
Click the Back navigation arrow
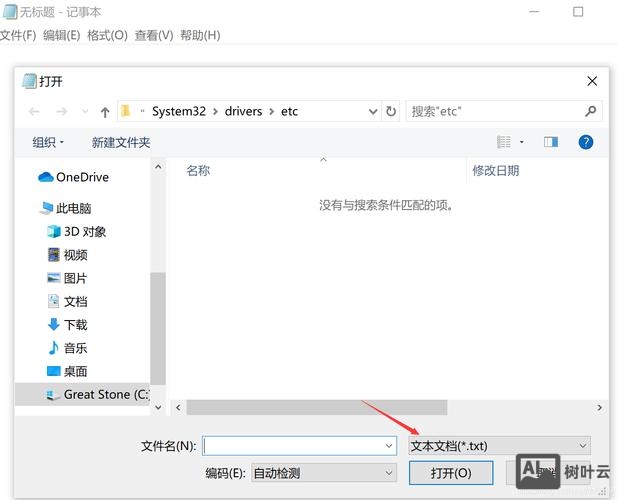tap(35, 112)
